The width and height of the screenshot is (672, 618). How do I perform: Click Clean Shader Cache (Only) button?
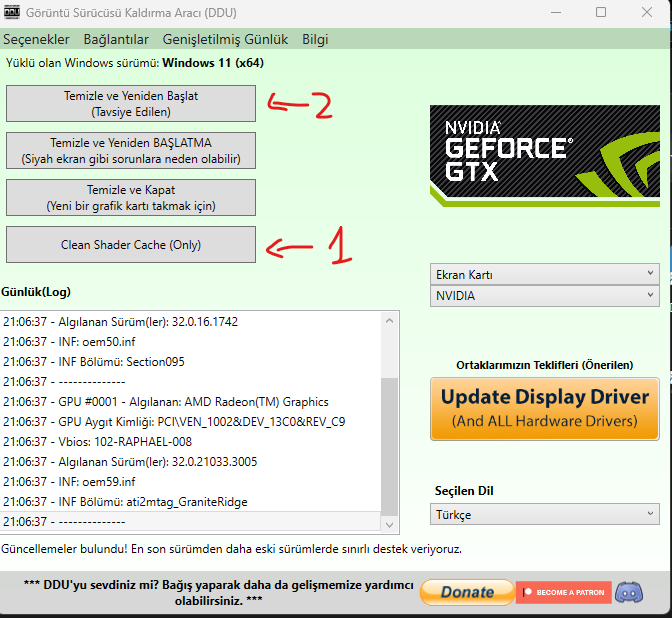pos(131,245)
